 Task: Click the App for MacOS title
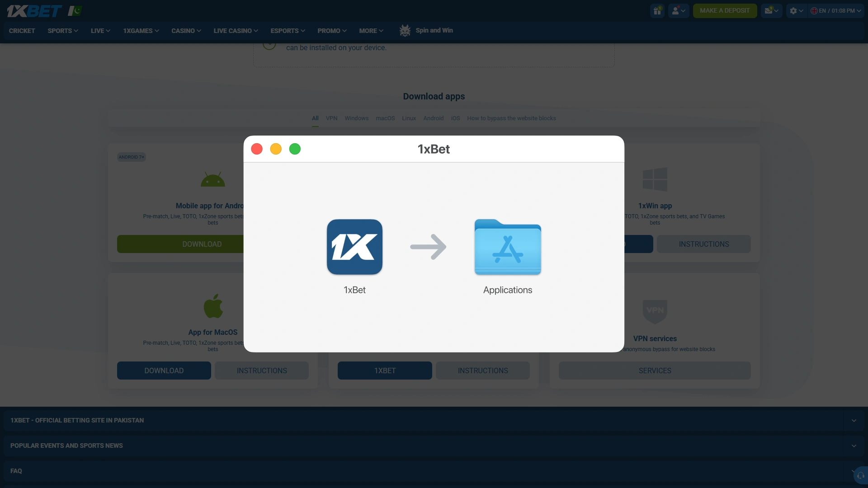(213, 332)
